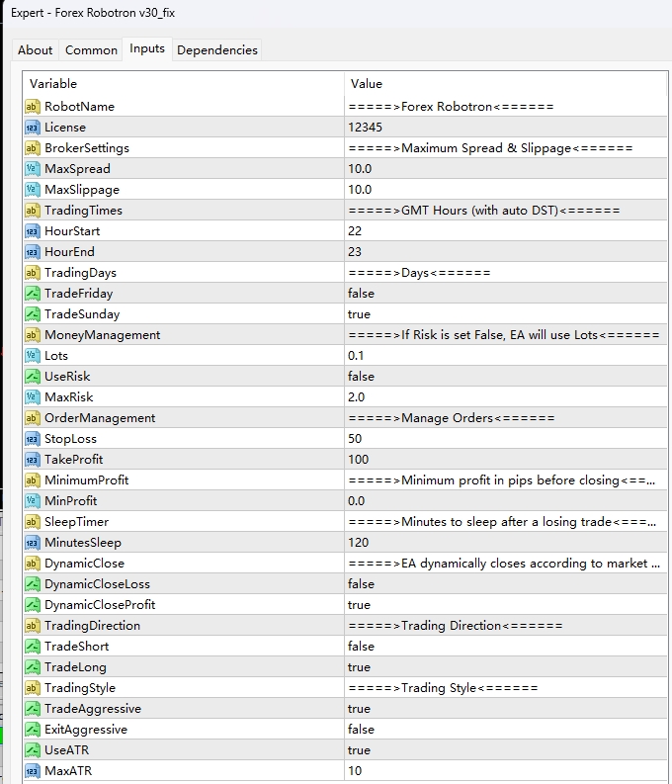Click the double icon beside MaxSlippage
This screenshot has width=672, height=784.
coord(32,190)
